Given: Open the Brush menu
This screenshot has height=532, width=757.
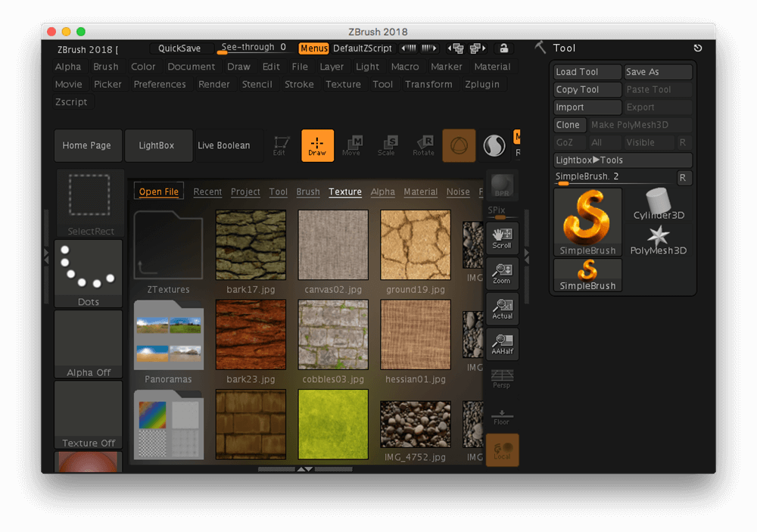Looking at the screenshot, I should click(106, 67).
